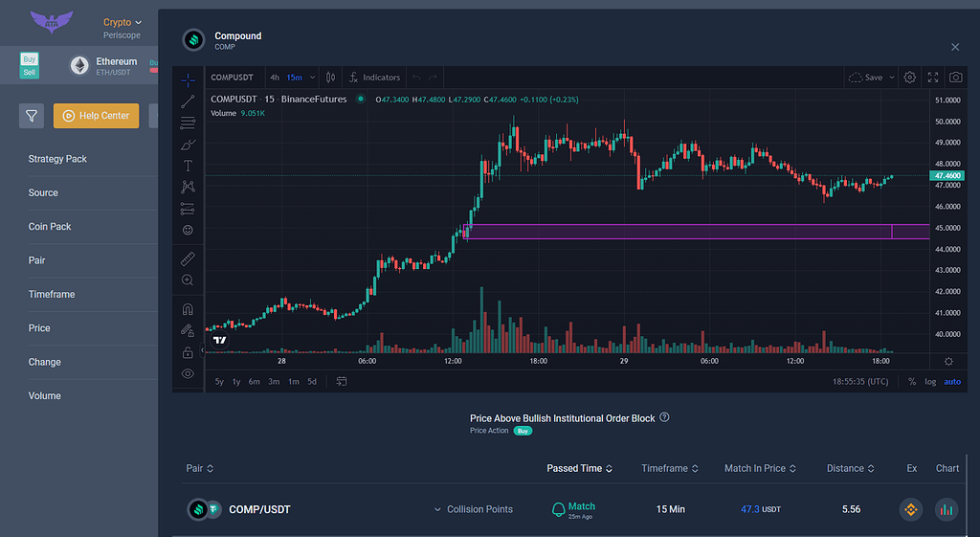
Task: Toggle the magnet snapping mode
Action: coord(188,309)
